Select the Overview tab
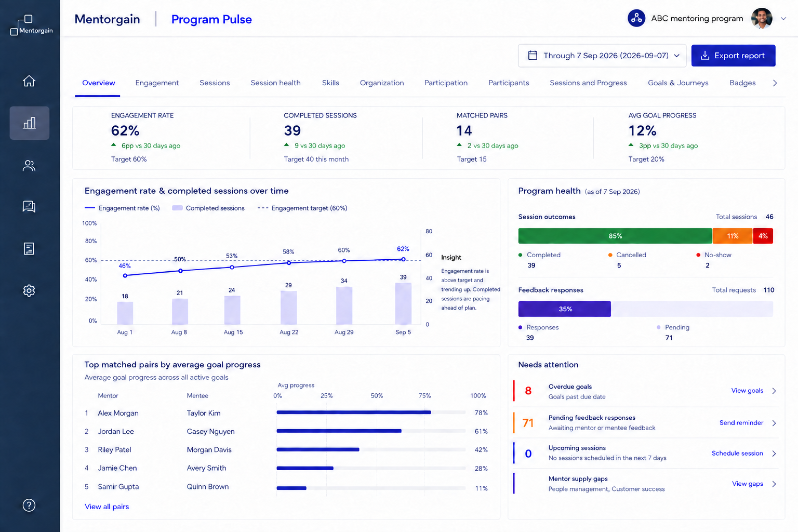This screenshot has height=532, width=798. pos(99,83)
